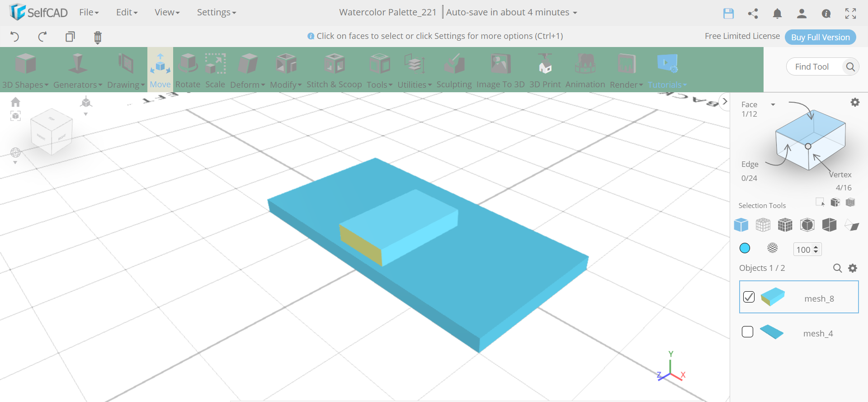Click the share icon
The image size is (868, 402).
point(753,14)
